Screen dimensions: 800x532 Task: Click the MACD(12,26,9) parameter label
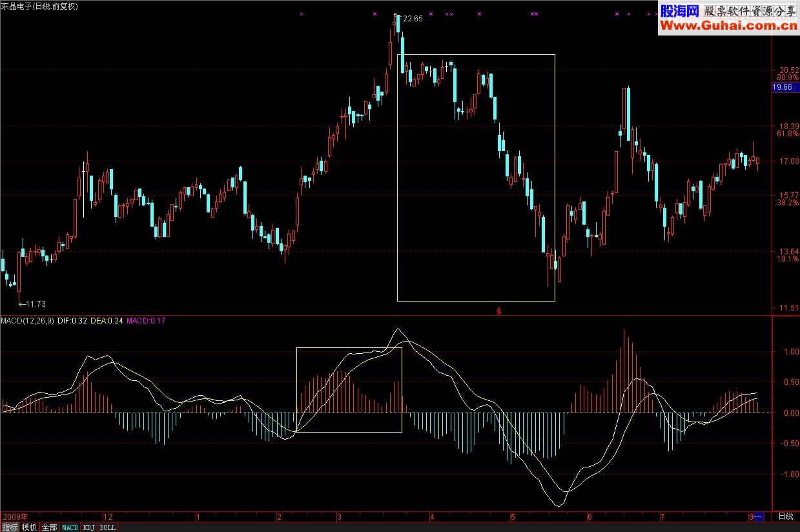pos(28,320)
